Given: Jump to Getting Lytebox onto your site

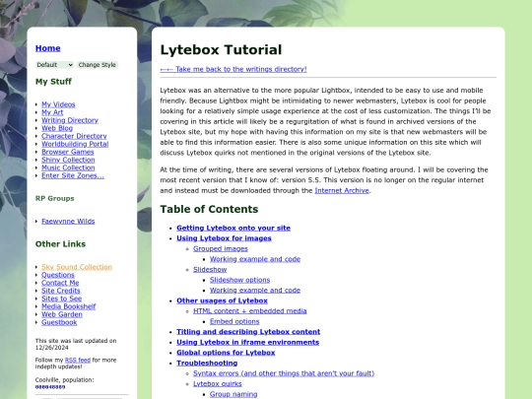Looking at the screenshot, I should pyautogui.click(x=233, y=228).
